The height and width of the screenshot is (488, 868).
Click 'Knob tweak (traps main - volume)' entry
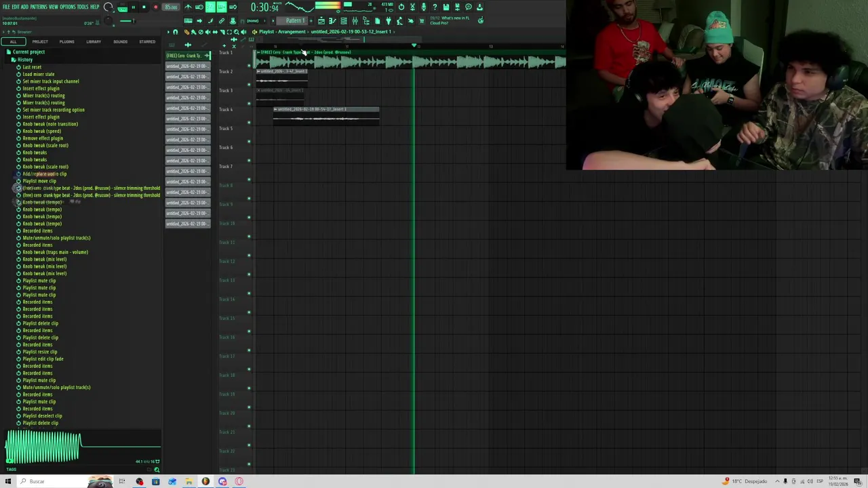pyautogui.click(x=55, y=252)
